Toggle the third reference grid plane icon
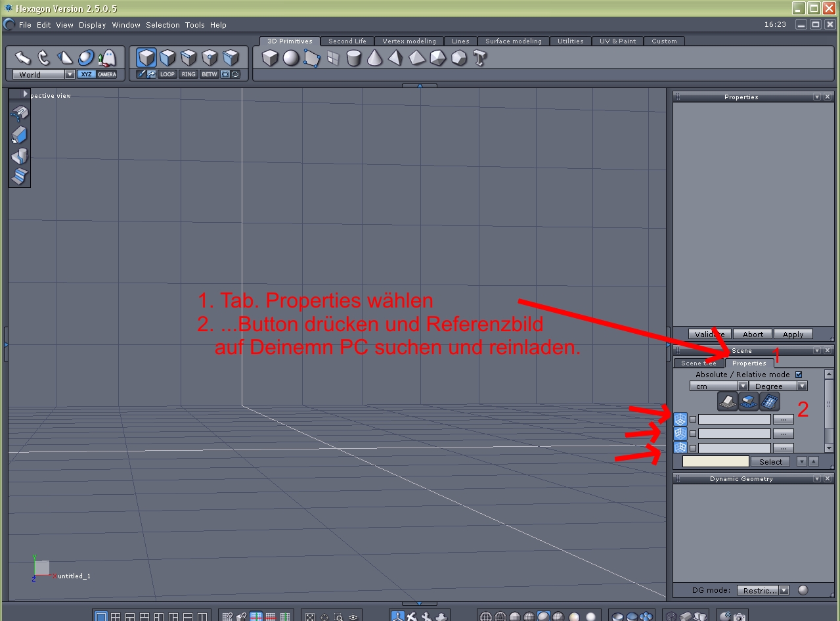Image resolution: width=840 pixels, height=621 pixels. coord(680,448)
